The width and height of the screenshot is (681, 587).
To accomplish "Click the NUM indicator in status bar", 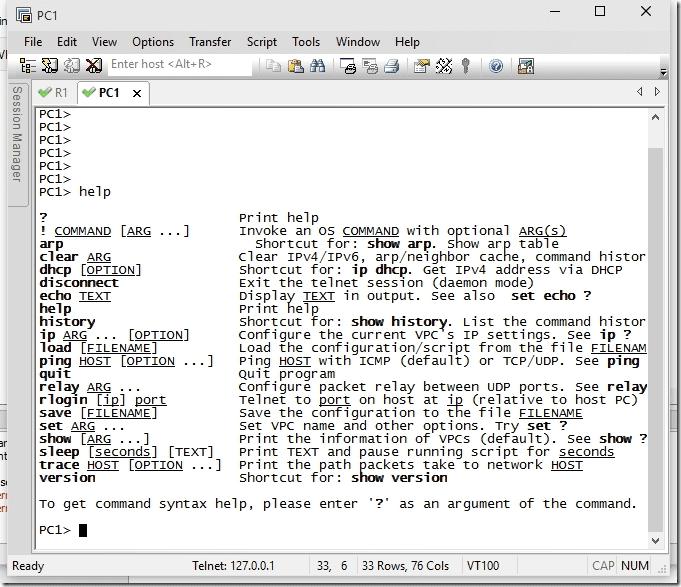I will click(635, 566).
